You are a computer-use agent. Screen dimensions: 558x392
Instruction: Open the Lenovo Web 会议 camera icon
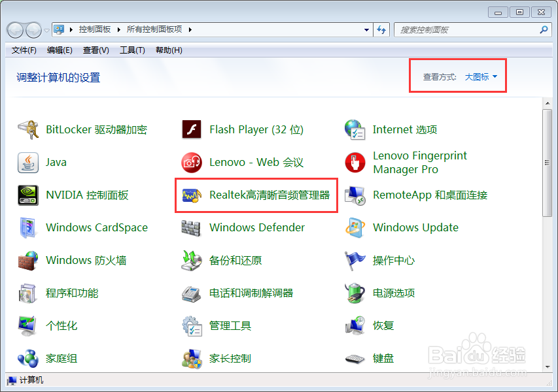[x=192, y=163]
